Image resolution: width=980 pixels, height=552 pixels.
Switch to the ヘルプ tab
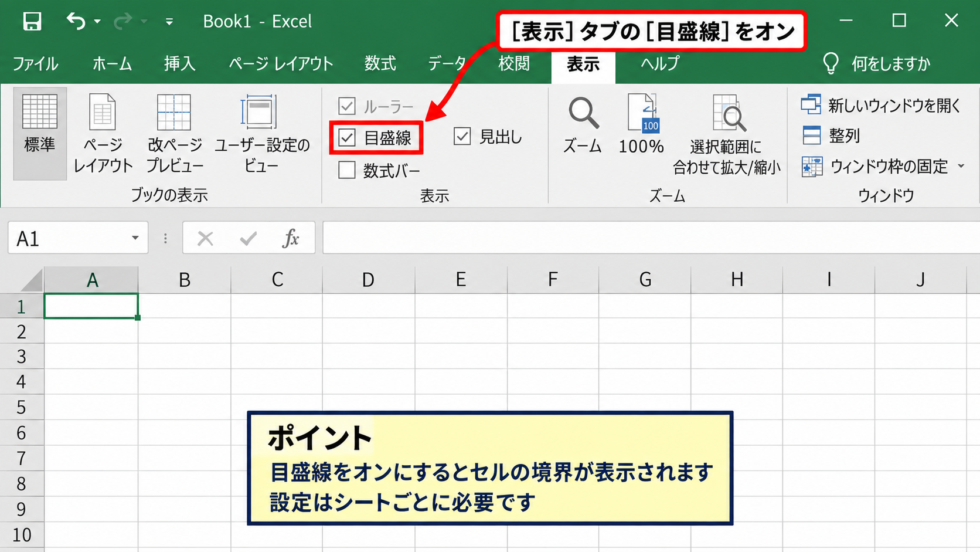(660, 63)
